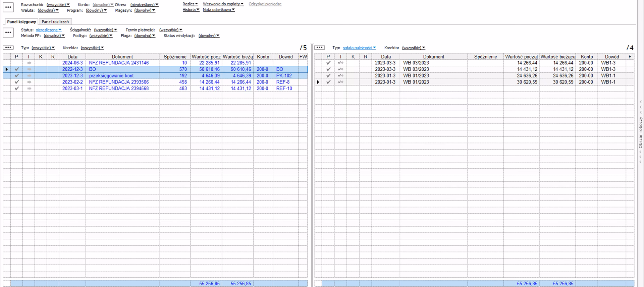Viewport: 644px width, 287px height.
Task: Click the top-left three-dots options button
Action: [x=8, y=7]
